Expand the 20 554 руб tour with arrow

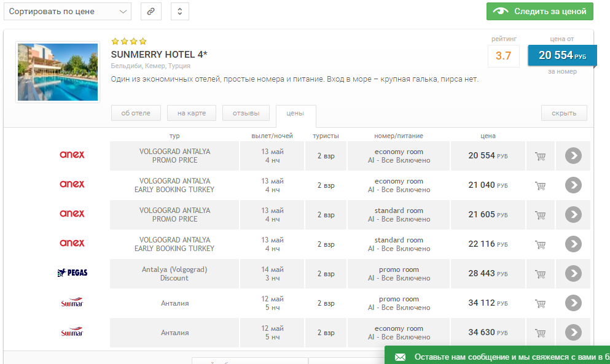pos(573,156)
